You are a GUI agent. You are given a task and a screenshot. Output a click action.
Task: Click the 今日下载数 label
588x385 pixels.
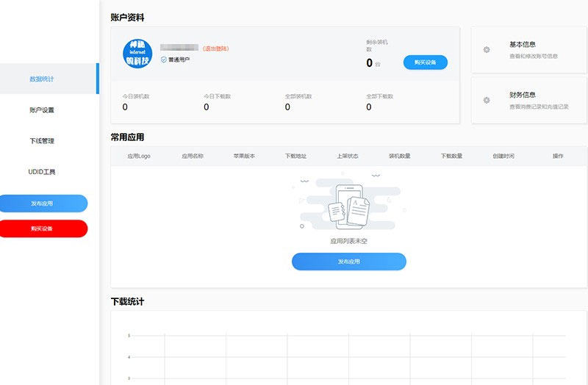tap(217, 96)
